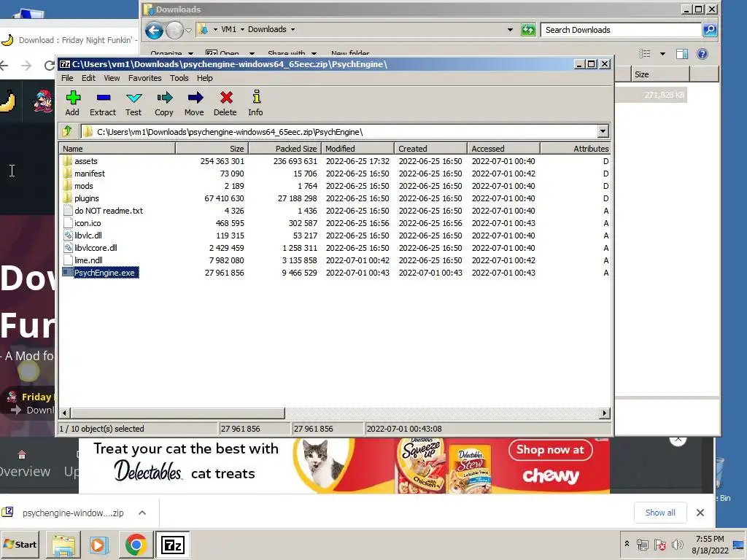Screen dimensions: 747x560
Task: Click the search magnifier in Downloads window
Action: click(x=710, y=29)
